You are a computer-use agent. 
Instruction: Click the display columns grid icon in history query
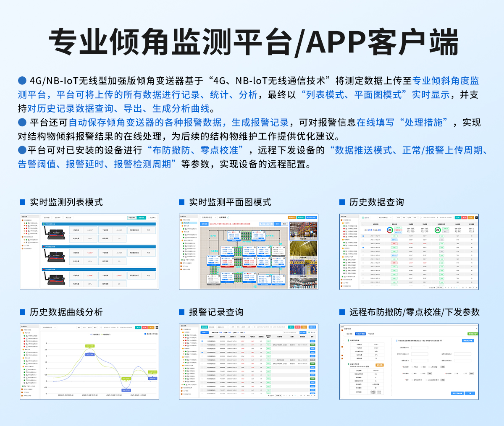pos(363,217)
